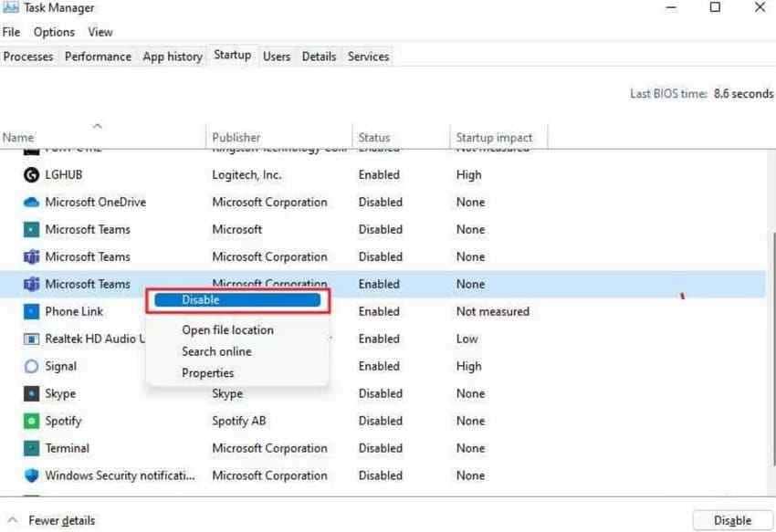Viewport: 776px width, 532px height.
Task: Click the Microsoft OneDrive cloud icon
Action: [x=31, y=202]
